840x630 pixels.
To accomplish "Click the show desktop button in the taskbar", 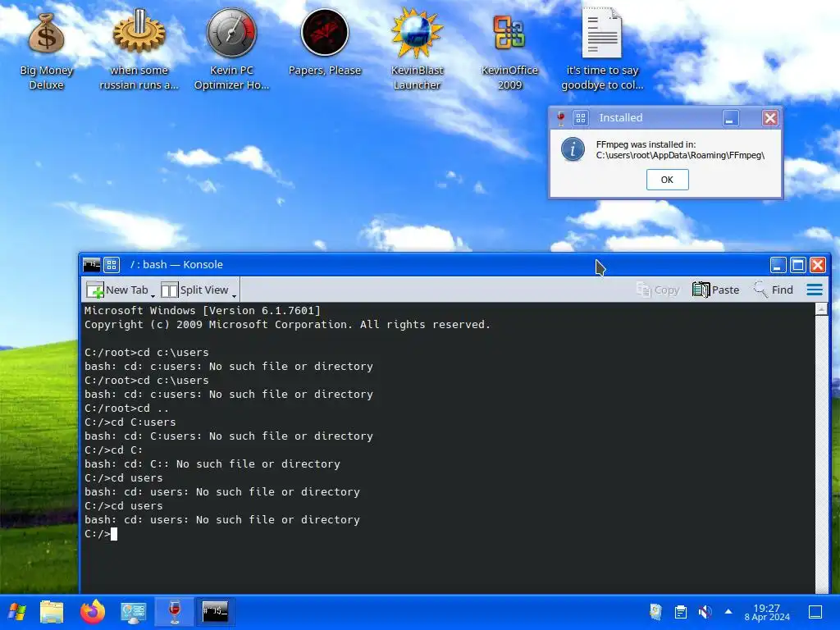I will [815, 612].
